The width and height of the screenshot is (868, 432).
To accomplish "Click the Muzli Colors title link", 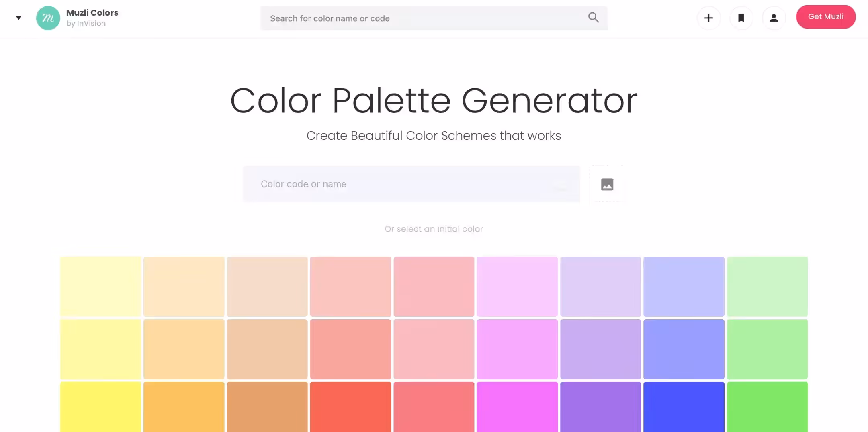I will tap(92, 13).
